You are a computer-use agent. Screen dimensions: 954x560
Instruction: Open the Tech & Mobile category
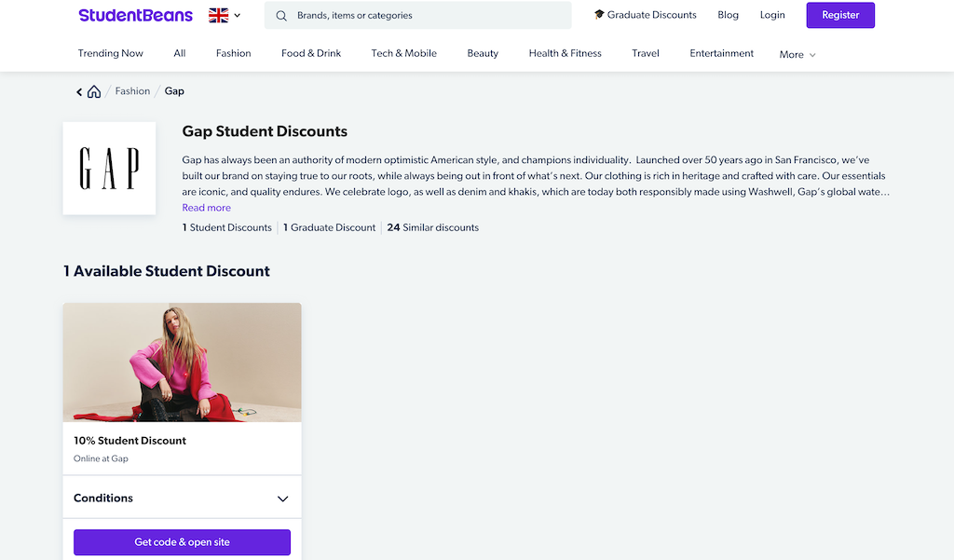[404, 53]
